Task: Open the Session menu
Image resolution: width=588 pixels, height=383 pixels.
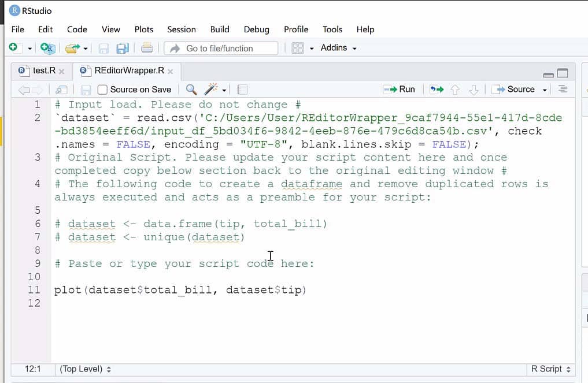Action: pos(182,29)
